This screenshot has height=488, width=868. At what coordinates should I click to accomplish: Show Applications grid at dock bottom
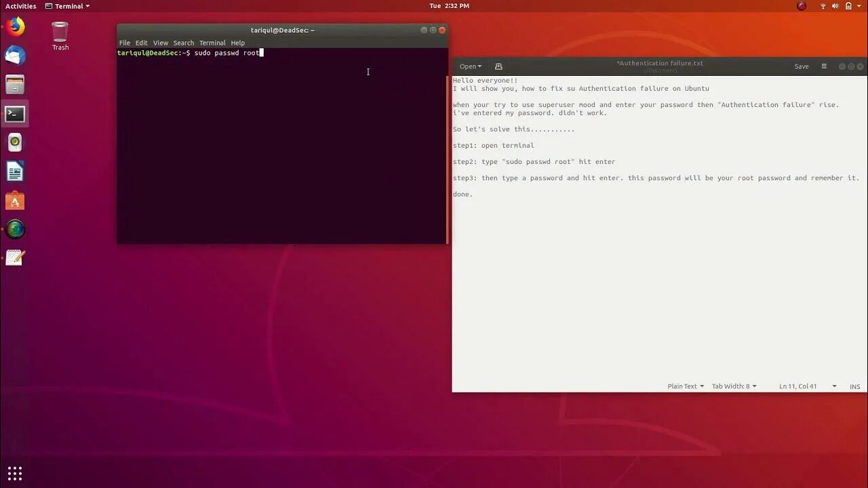(x=15, y=473)
